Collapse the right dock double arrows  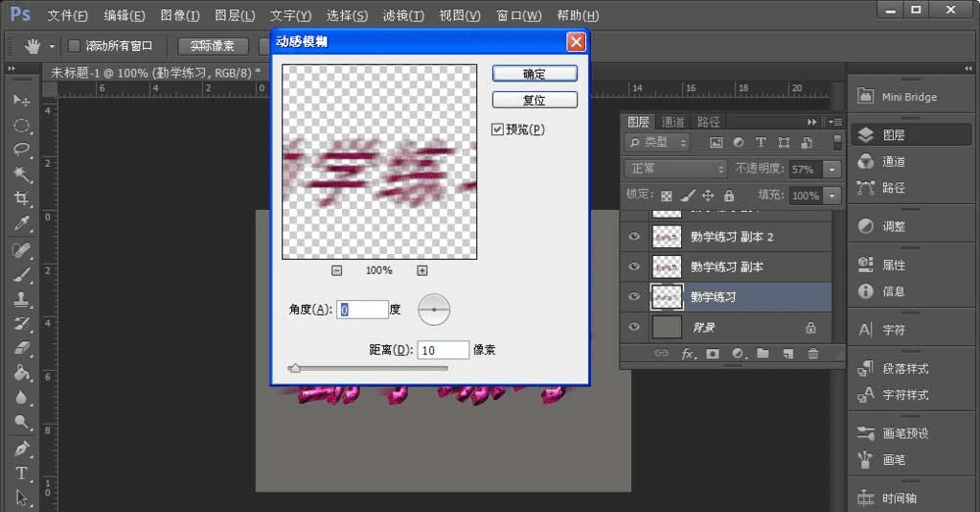(968, 69)
